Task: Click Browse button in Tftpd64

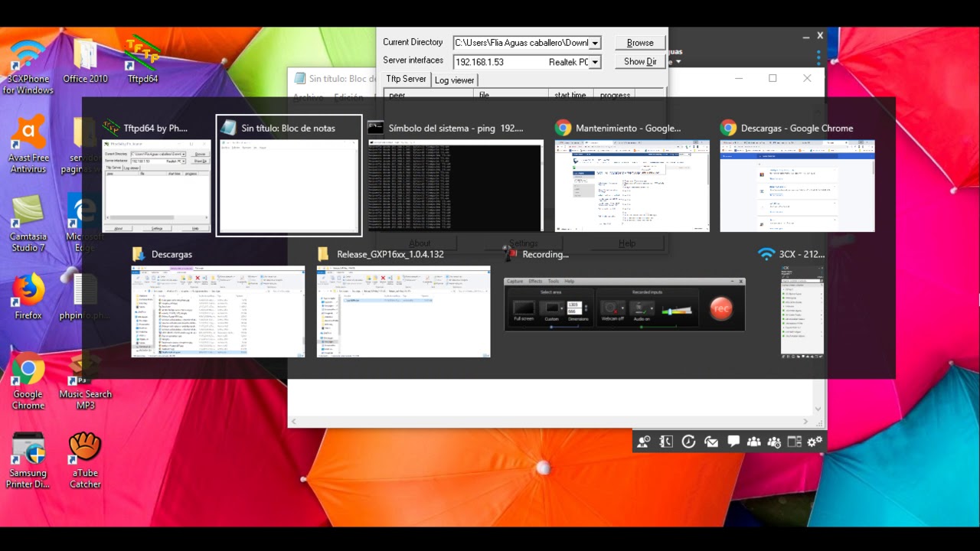Action: click(640, 43)
